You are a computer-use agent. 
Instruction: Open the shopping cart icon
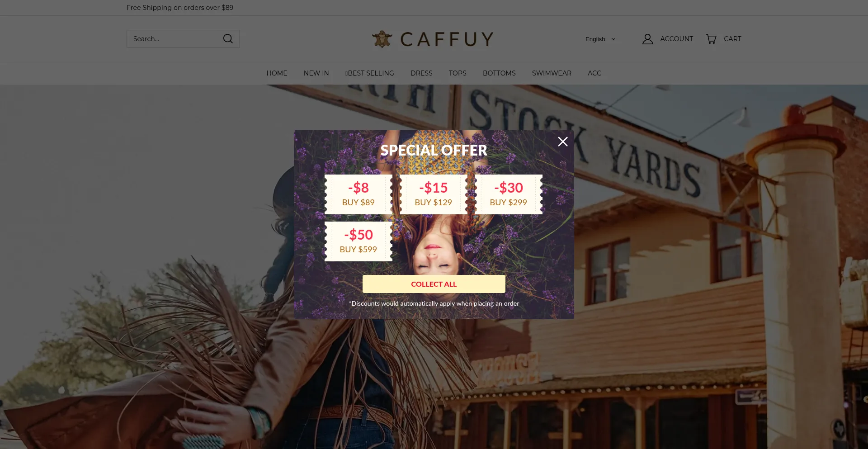711,39
